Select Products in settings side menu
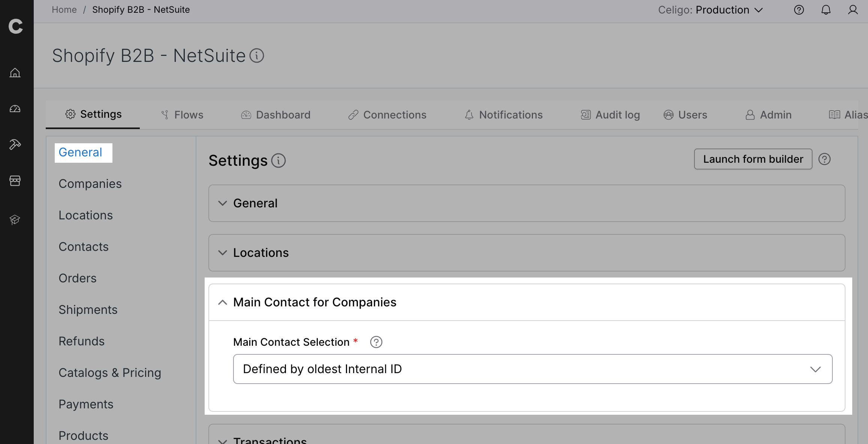This screenshot has width=868, height=444. 84,436
